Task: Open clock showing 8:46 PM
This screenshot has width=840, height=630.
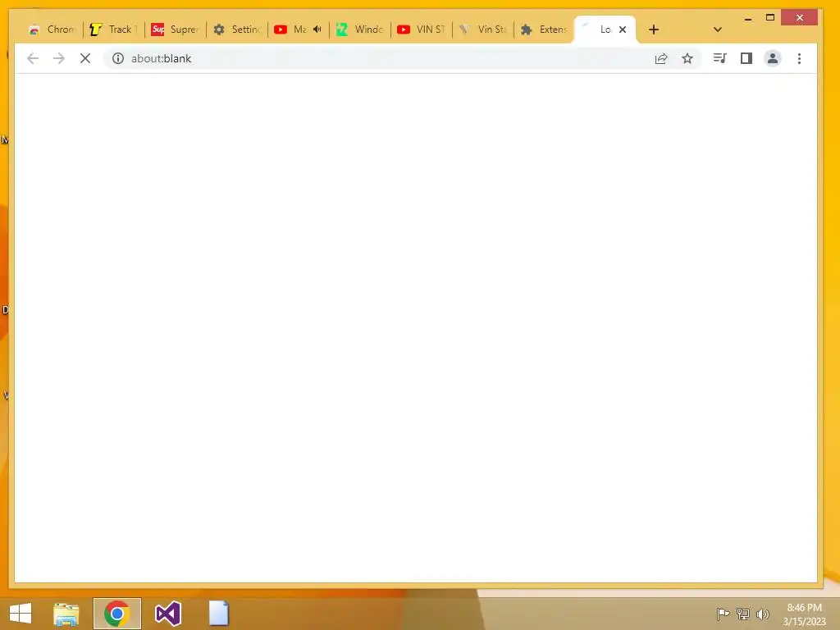Action: [804, 614]
